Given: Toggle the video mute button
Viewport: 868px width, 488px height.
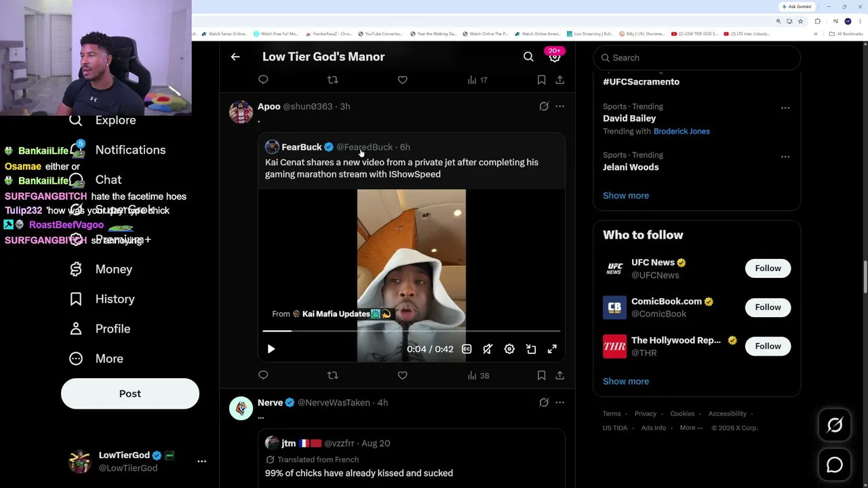Looking at the screenshot, I should point(488,349).
